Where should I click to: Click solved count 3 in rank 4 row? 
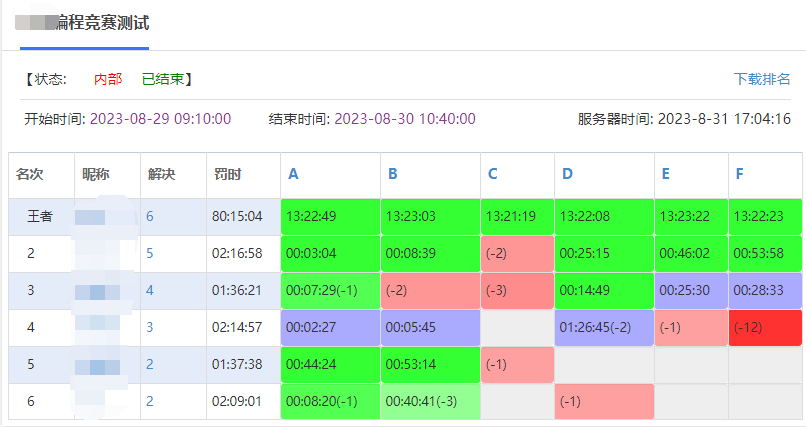click(x=150, y=327)
